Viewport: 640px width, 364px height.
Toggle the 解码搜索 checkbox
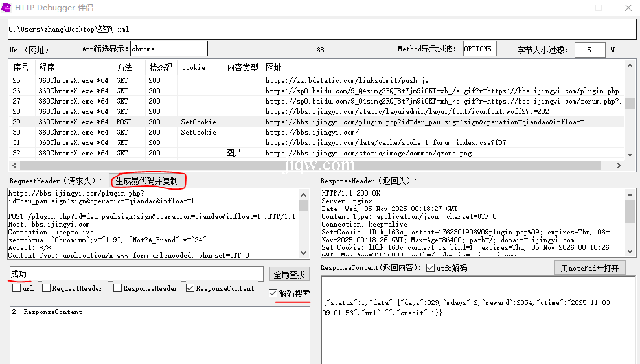click(274, 294)
